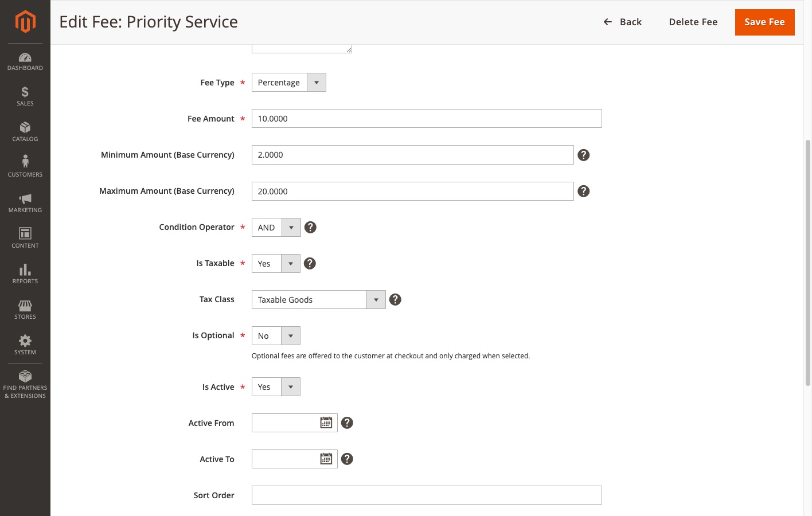Click the Save Fee button
This screenshot has width=812, height=516.
[764, 22]
